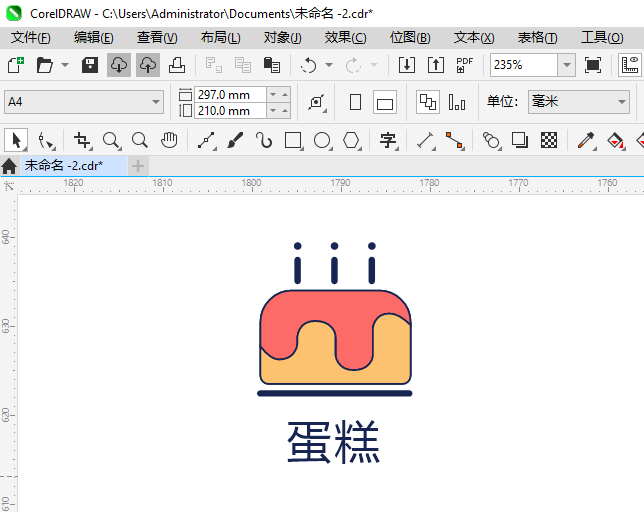Select the Pick arrow tool
Image resolution: width=644 pixels, height=512 pixels.
(x=16, y=140)
